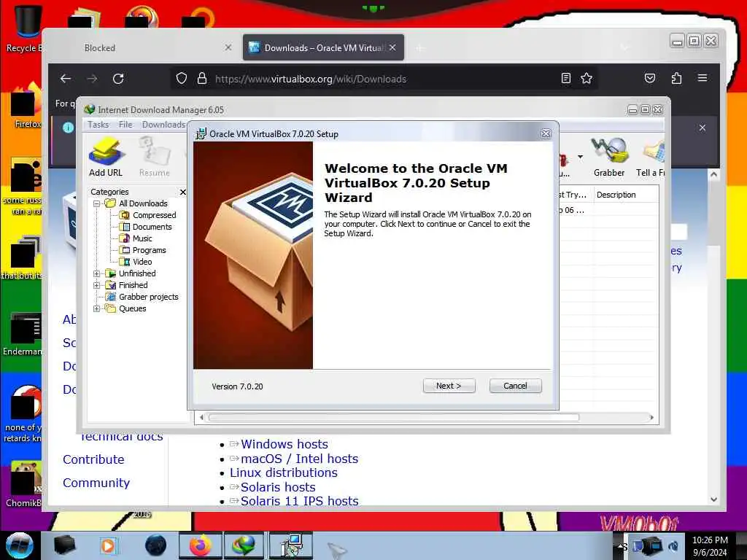Image resolution: width=747 pixels, height=560 pixels.
Task: Click the Internet Download Manager taskbar icon
Action: pyautogui.click(x=243, y=545)
